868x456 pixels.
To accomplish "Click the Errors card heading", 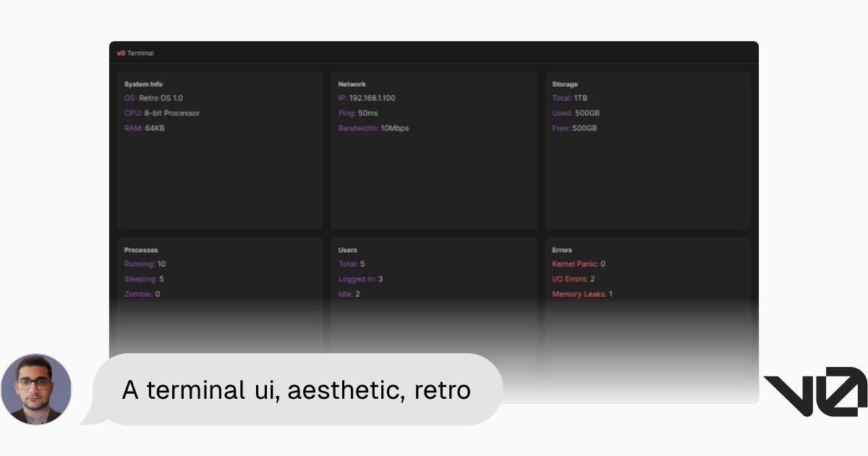I will [x=562, y=250].
